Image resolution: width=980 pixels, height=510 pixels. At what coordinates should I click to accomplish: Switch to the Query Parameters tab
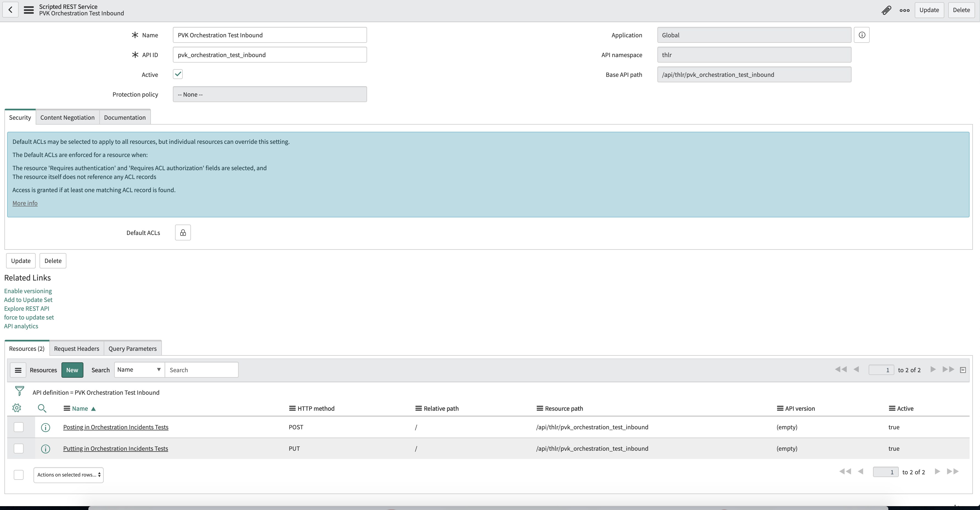(133, 348)
